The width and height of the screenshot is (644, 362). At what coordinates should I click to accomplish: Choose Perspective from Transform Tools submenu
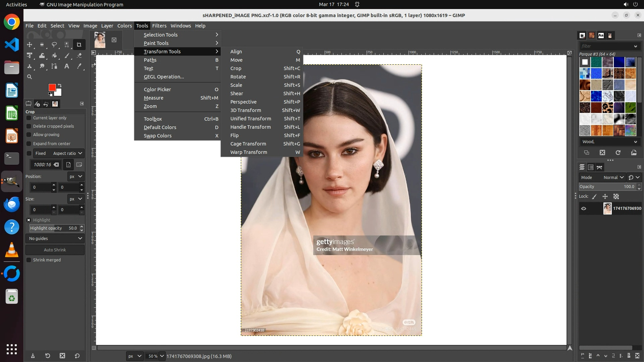(243, 102)
